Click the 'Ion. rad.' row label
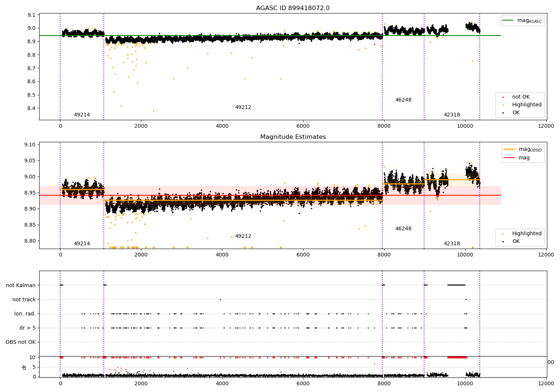This screenshot has height=392, width=560. point(25,314)
